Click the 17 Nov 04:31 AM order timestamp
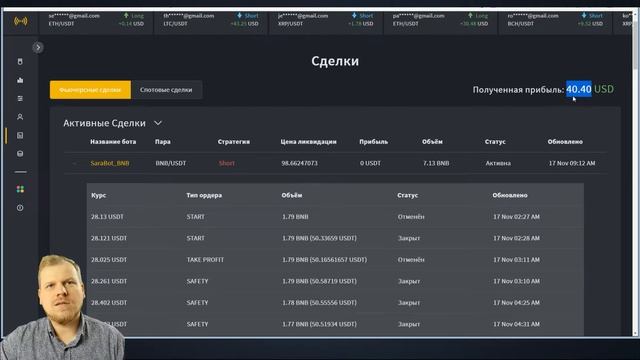Viewport: 640px width, 360px height. (516, 324)
